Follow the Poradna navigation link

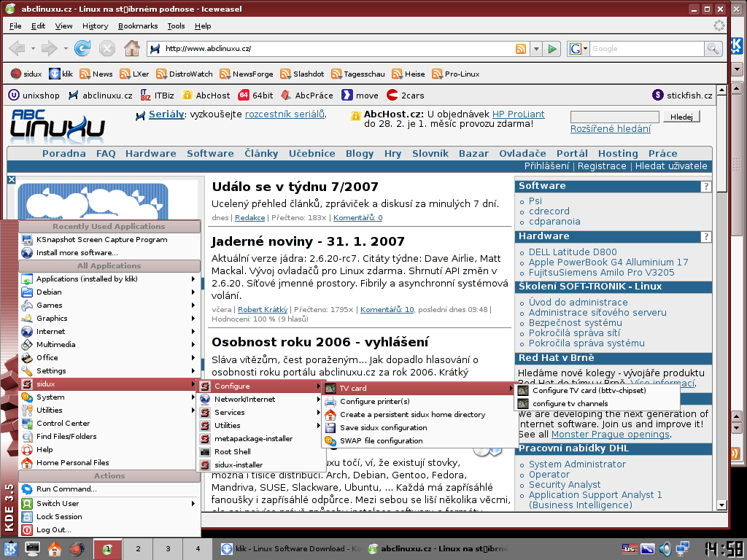pyautogui.click(x=64, y=153)
